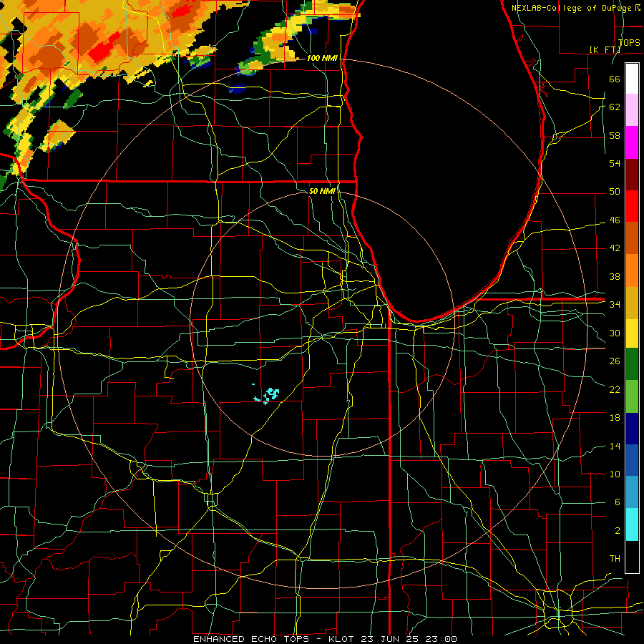The height and width of the screenshot is (644, 644).
Task: Click the 'NEXLAB-College of DuPage' credit text
Action: click(572, 8)
